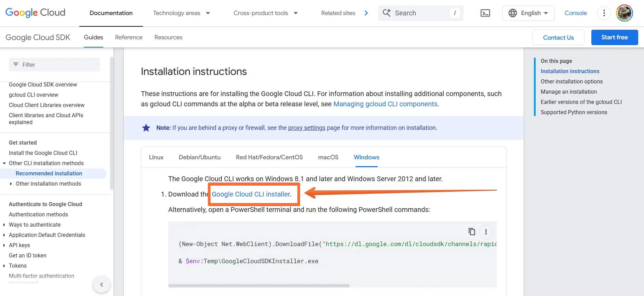Switch to the Guides tab
The image size is (644, 296).
[x=93, y=37]
